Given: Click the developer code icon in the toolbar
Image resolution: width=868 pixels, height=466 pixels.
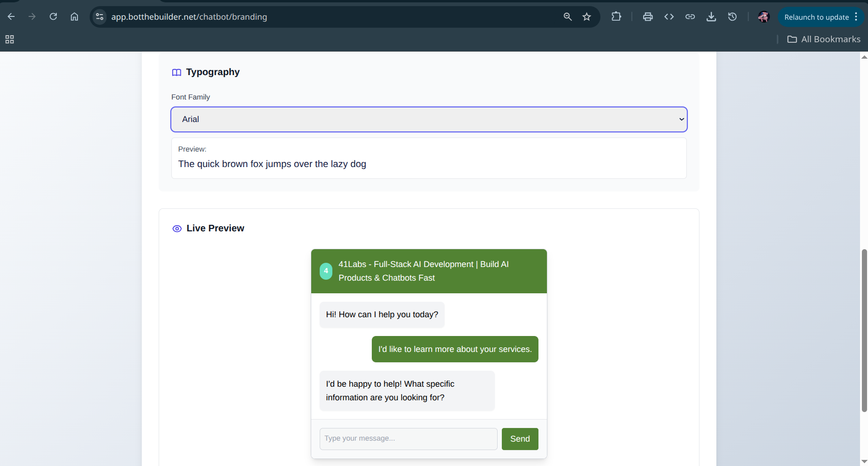Looking at the screenshot, I should pyautogui.click(x=669, y=16).
